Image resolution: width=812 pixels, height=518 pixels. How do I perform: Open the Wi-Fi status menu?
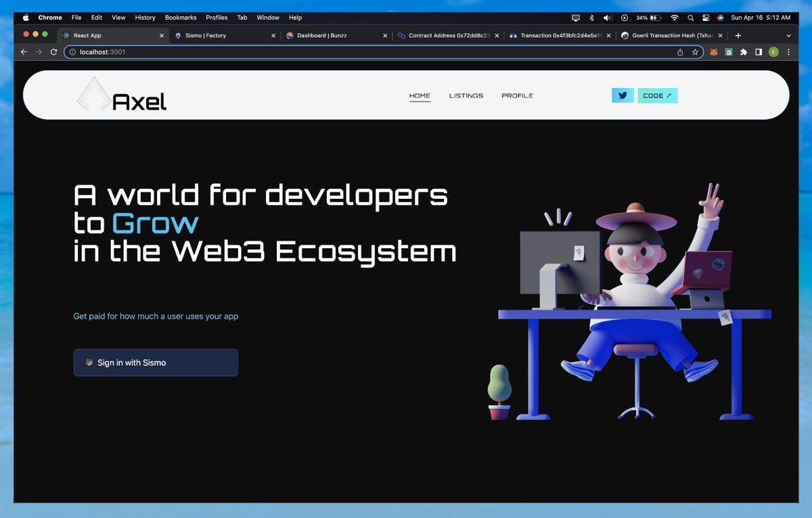pos(674,18)
